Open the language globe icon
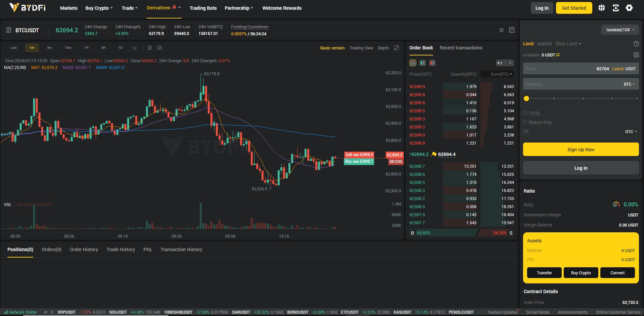Viewport: 644px width, 316px height. coord(602,8)
